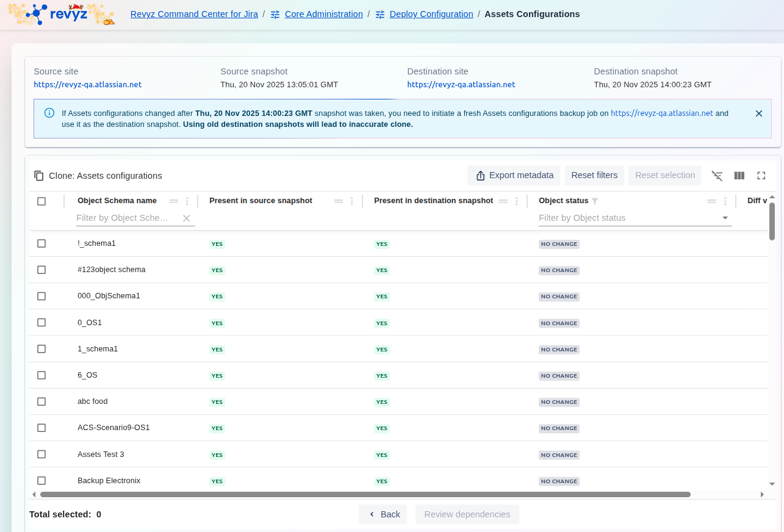
Task: Open the show/hide columns icon
Action: pyautogui.click(x=739, y=176)
